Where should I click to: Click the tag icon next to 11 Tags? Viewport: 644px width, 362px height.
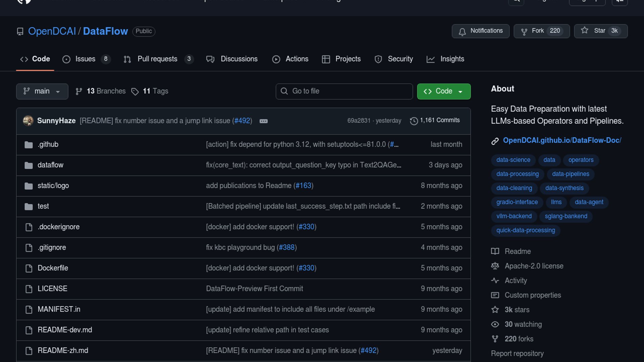(x=135, y=92)
